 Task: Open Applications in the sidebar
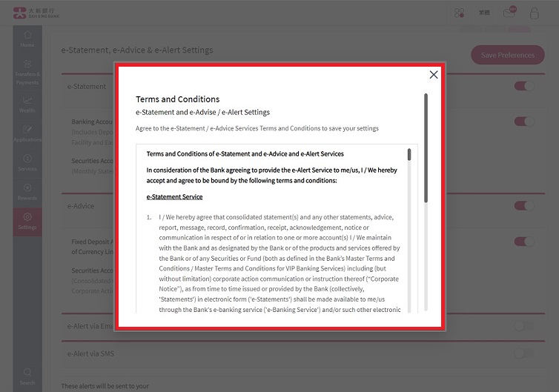click(x=27, y=134)
